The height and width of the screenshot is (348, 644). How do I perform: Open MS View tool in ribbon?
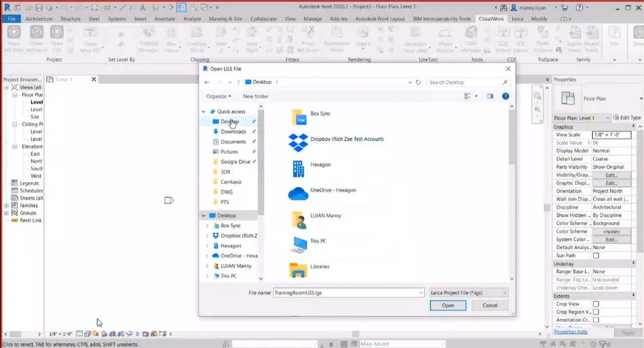coord(13,39)
